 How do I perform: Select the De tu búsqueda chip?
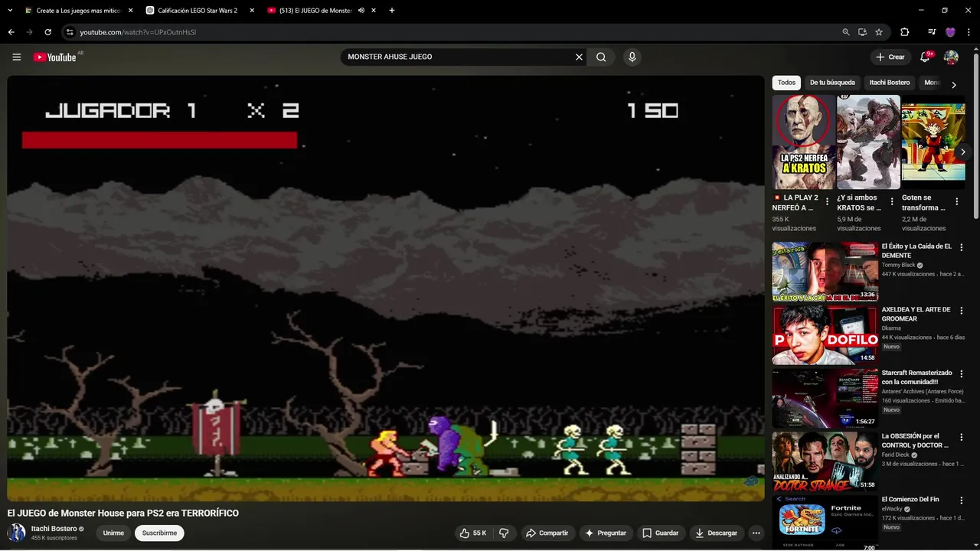pyautogui.click(x=832, y=83)
